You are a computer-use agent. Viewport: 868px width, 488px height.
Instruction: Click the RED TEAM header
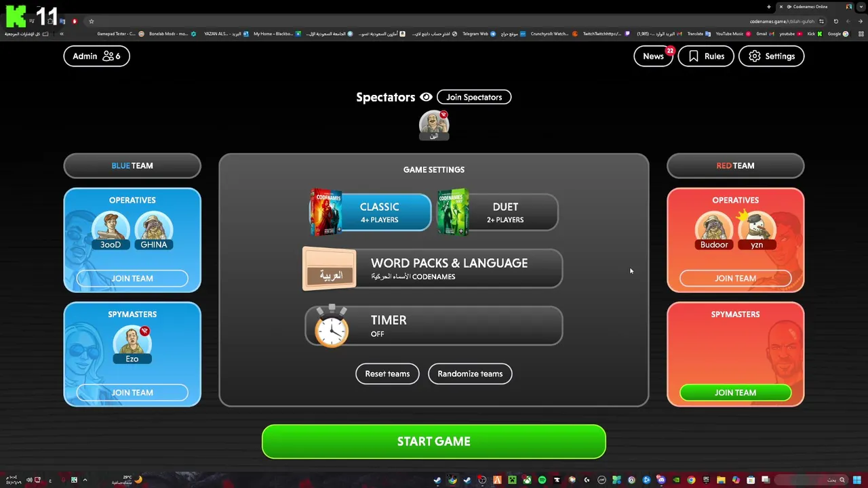pyautogui.click(x=735, y=165)
